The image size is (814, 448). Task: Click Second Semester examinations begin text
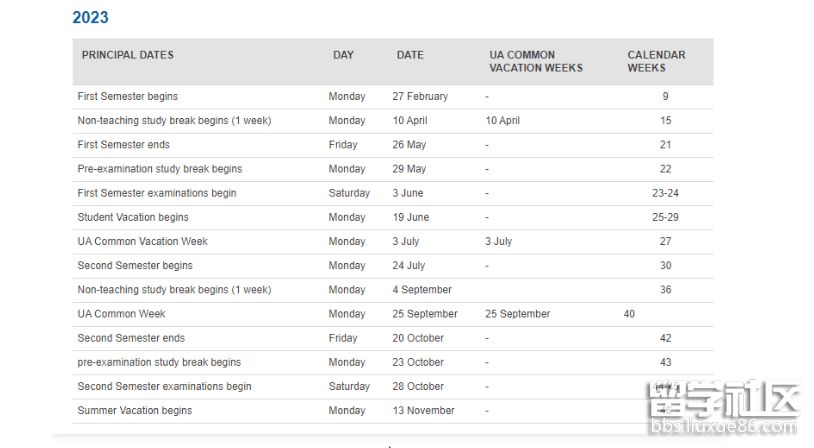click(165, 386)
